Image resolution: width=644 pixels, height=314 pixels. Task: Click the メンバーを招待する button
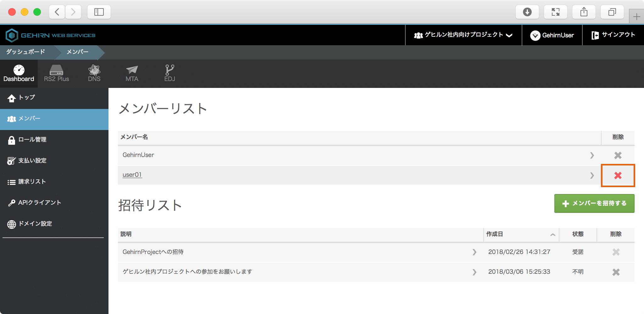(x=594, y=203)
